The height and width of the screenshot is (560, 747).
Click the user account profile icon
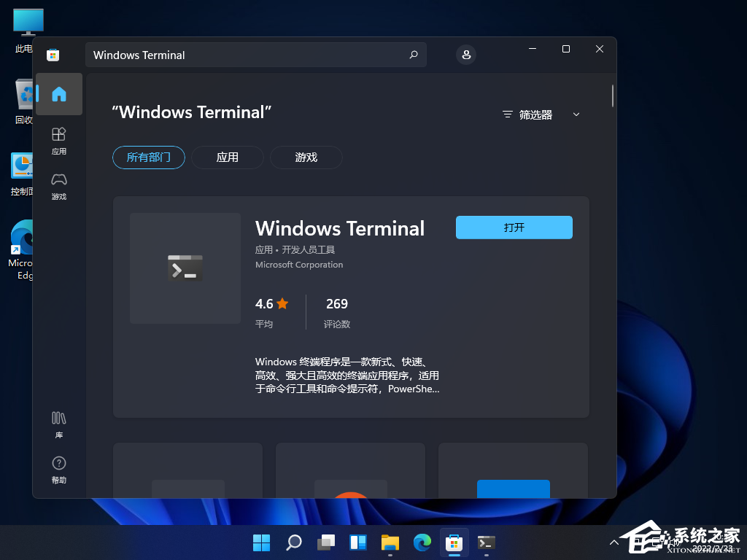[x=465, y=55]
